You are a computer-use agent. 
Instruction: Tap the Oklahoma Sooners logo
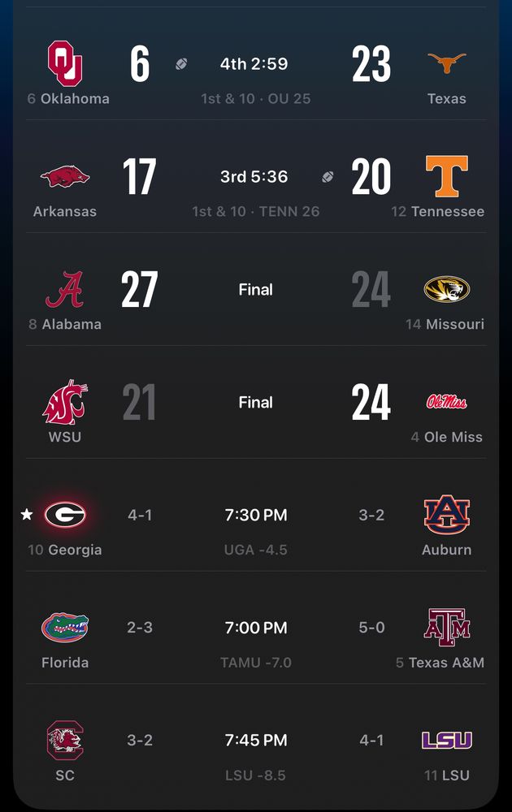point(65,63)
